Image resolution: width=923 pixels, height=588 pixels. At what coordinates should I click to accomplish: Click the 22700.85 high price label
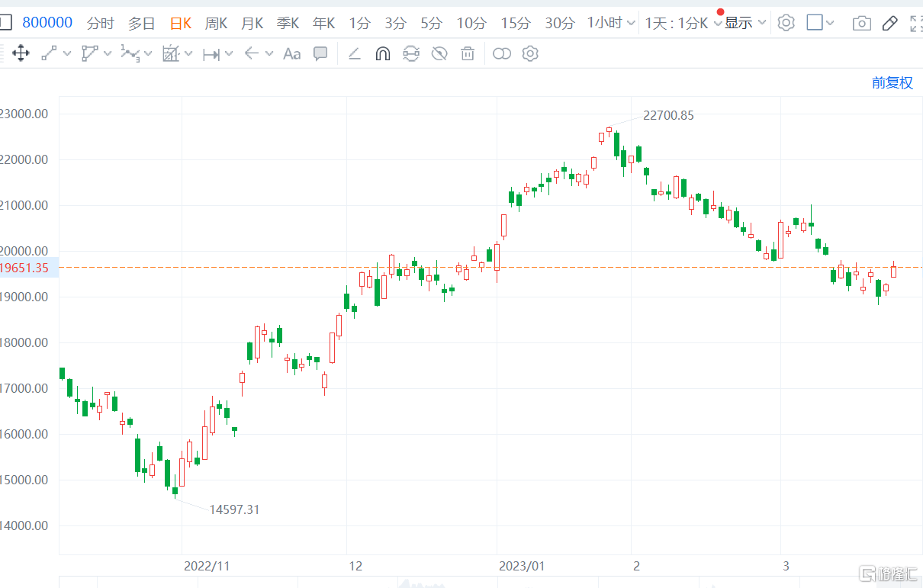click(668, 115)
